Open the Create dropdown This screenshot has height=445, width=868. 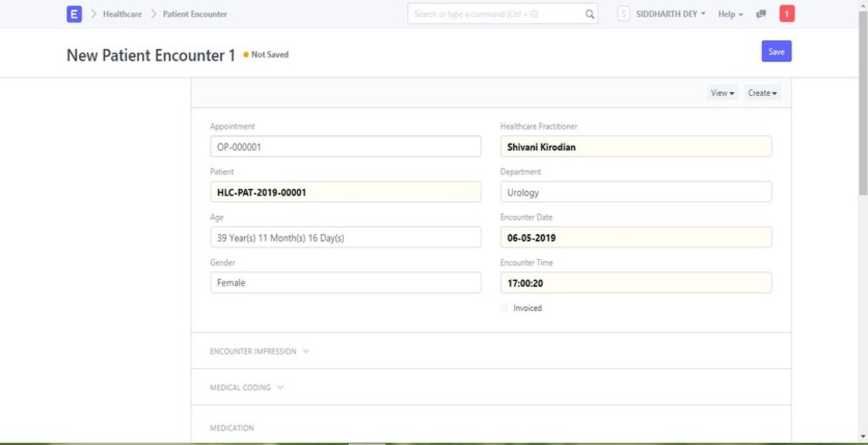coord(762,93)
